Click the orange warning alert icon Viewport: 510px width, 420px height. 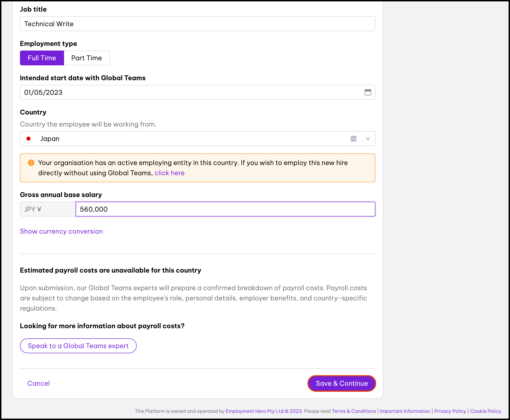pos(31,162)
